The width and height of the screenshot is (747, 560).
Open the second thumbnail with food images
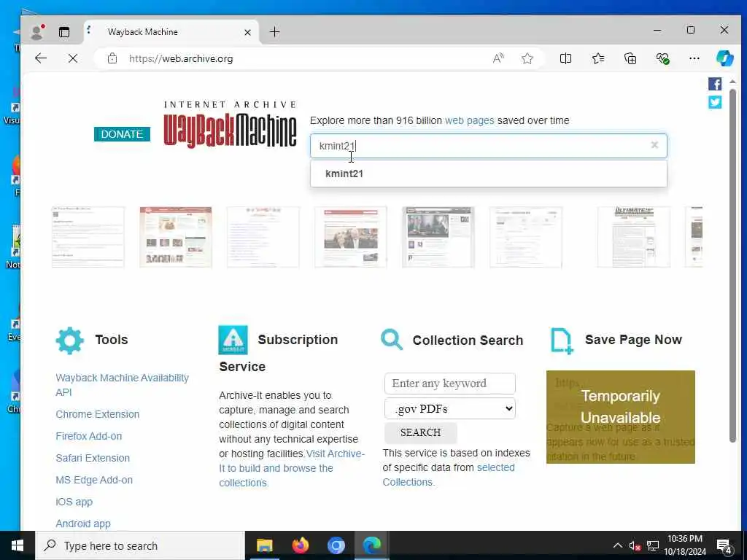[x=176, y=237]
